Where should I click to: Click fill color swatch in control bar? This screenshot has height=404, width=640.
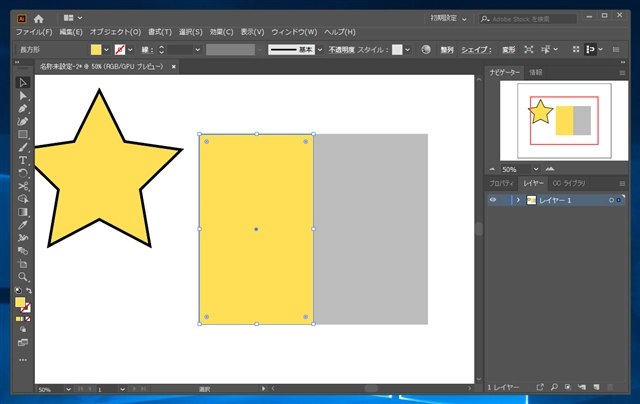pos(96,50)
